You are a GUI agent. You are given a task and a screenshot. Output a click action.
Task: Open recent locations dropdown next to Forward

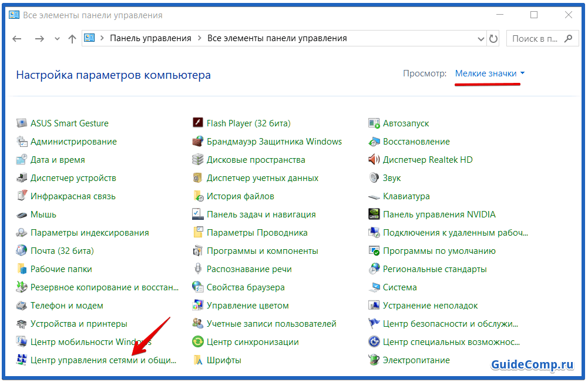[x=57, y=39]
